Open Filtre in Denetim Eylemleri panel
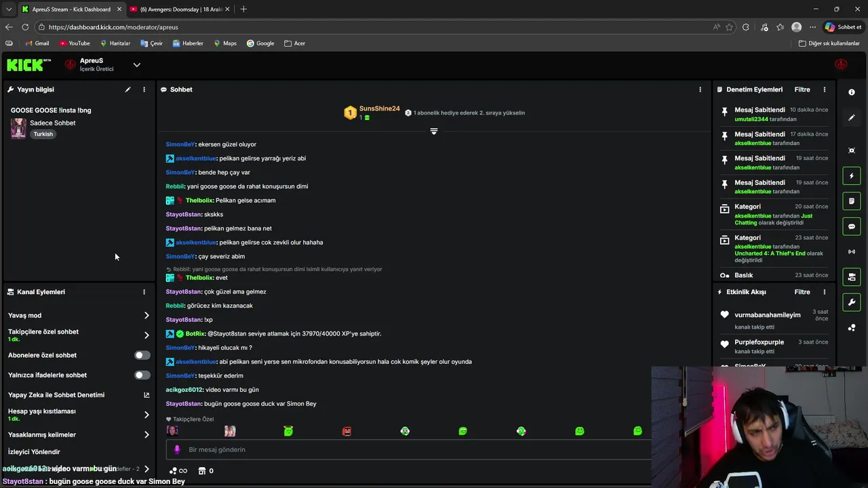The height and width of the screenshot is (488, 868). tap(802, 89)
